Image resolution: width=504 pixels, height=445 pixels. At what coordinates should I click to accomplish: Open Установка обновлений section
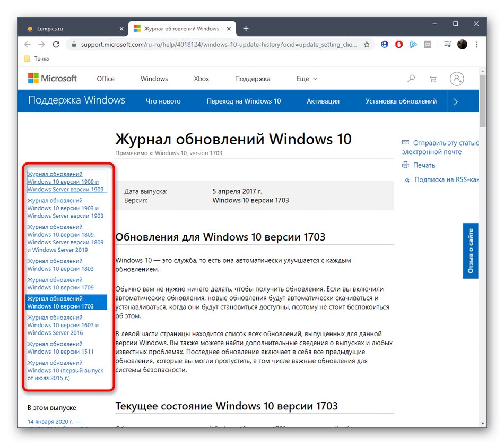coord(401,101)
